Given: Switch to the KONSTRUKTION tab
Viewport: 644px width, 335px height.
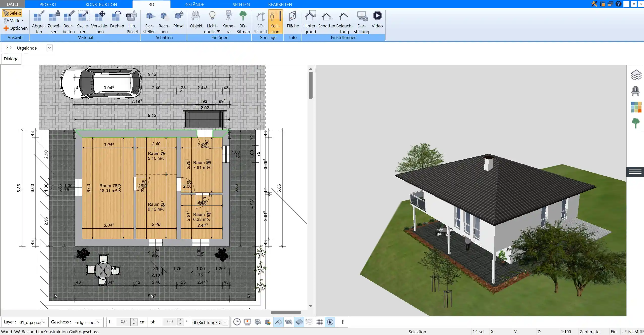Looking at the screenshot, I should (101, 4).
